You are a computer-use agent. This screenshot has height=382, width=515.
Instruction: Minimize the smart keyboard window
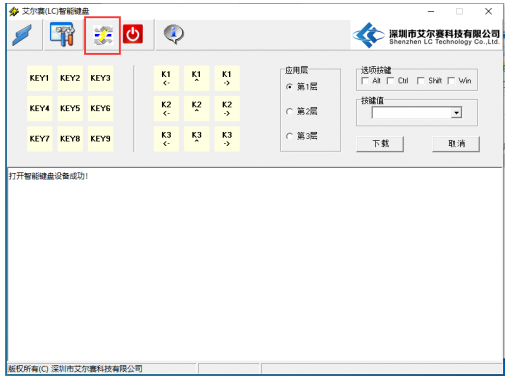point(431,12)
